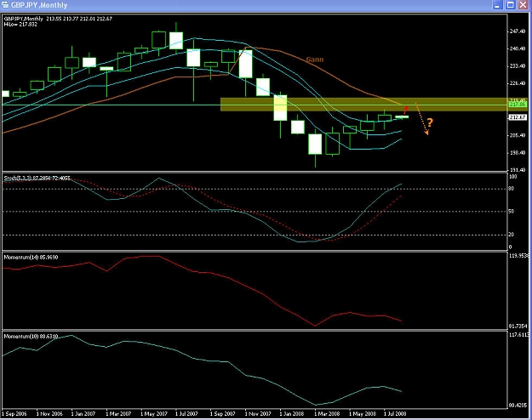Click the white 212.67 current price tag
This screenshot has height=420, width=532.
coord(518,117)
